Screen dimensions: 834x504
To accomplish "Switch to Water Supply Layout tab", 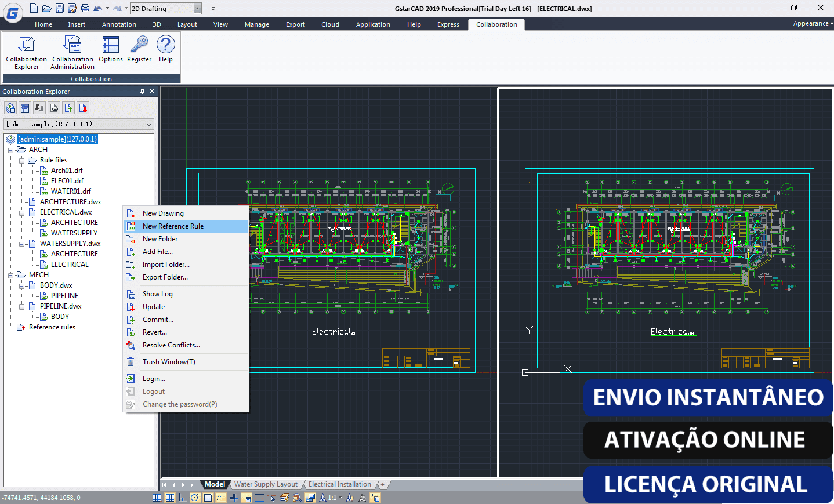I will click(266, 484).
